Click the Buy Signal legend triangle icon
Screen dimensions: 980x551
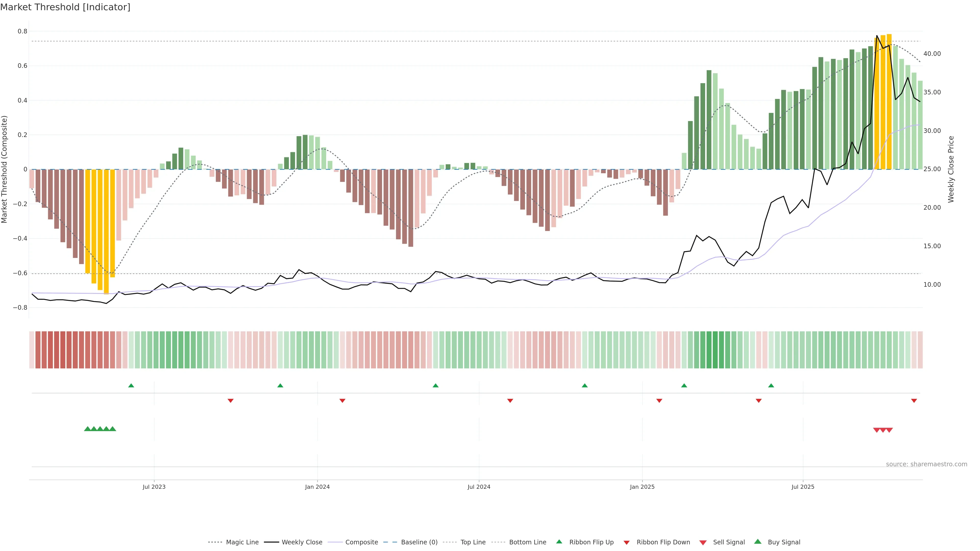pos(758,542)
